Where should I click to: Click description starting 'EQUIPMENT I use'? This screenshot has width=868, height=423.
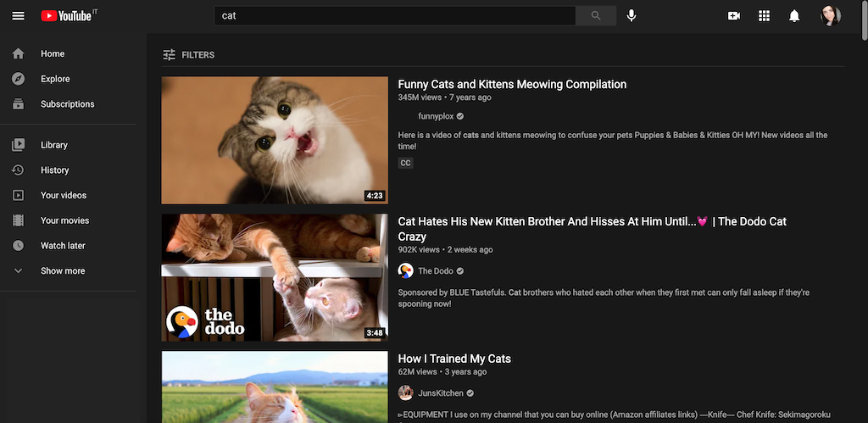614,415
